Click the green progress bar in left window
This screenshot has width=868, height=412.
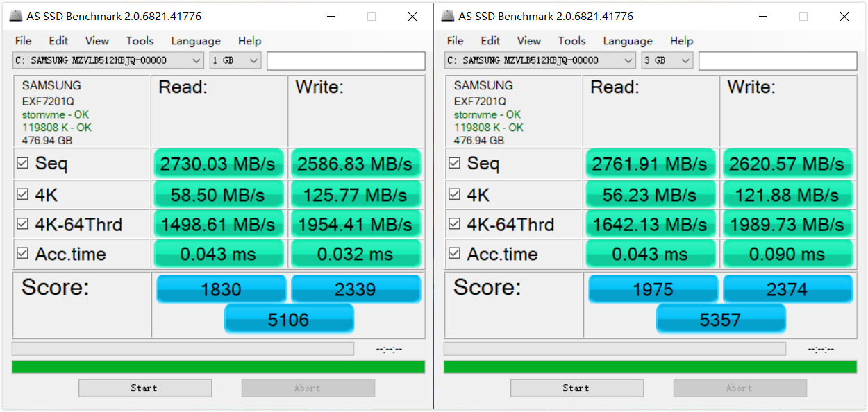click(218, 367)
